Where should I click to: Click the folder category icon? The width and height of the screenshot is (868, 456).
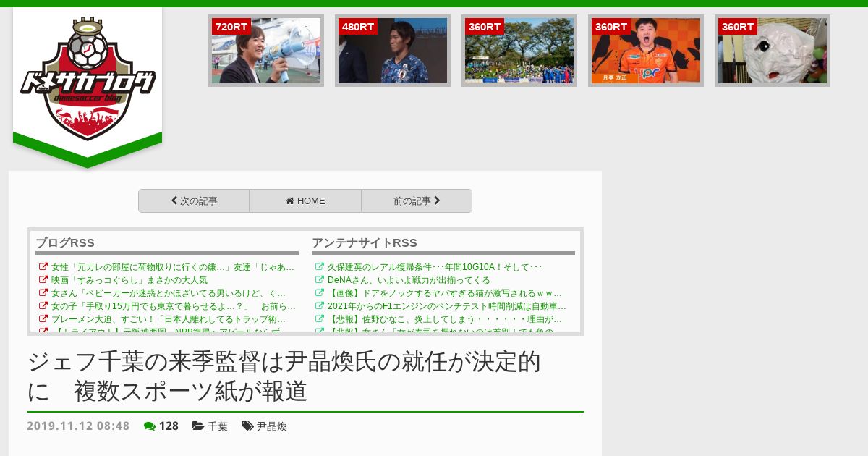pos(198,426)
